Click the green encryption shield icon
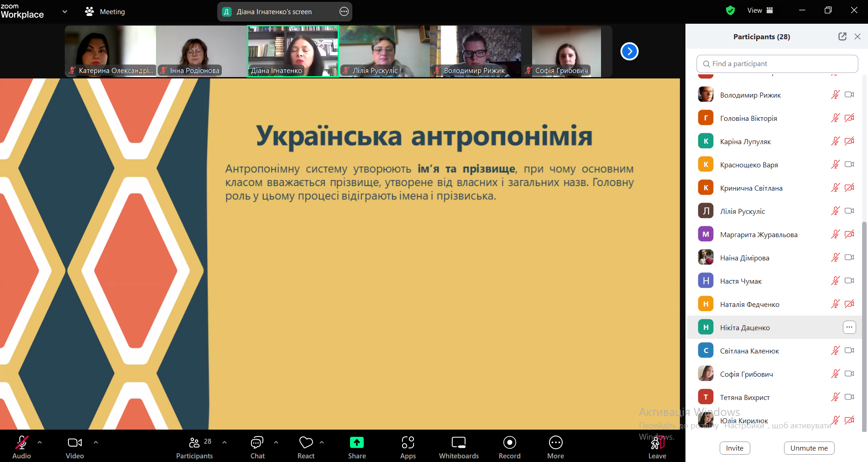The width and height of the screenshot is (868, 462). pos(730,10)
